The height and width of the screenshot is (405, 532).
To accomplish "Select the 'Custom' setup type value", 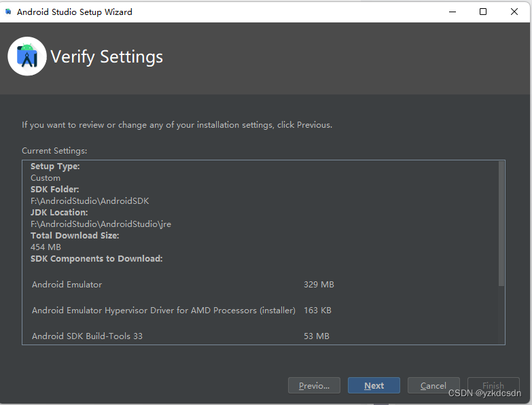I will click(46, 178).
